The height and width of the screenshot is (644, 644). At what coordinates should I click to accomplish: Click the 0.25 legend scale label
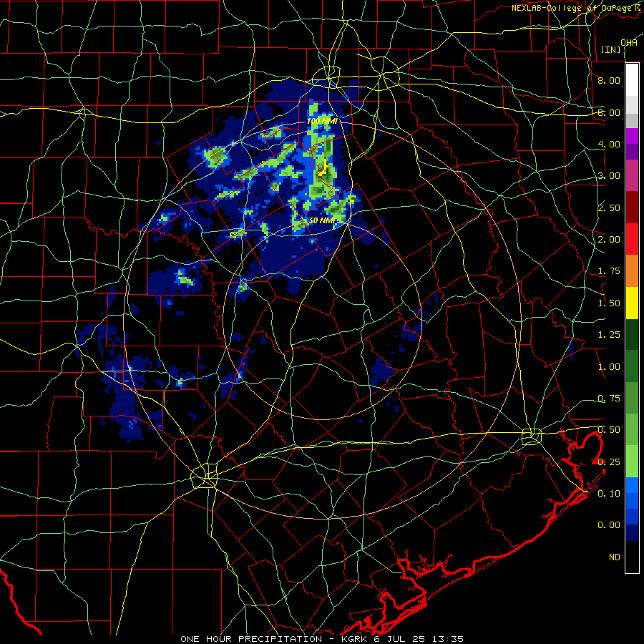[x=609, y=462]
